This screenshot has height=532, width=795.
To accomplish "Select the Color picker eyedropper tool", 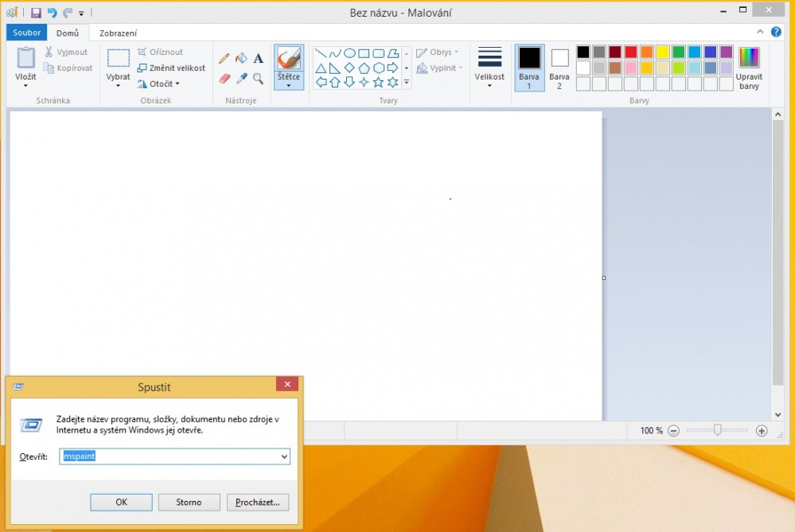I will click(x=241, y=79).
